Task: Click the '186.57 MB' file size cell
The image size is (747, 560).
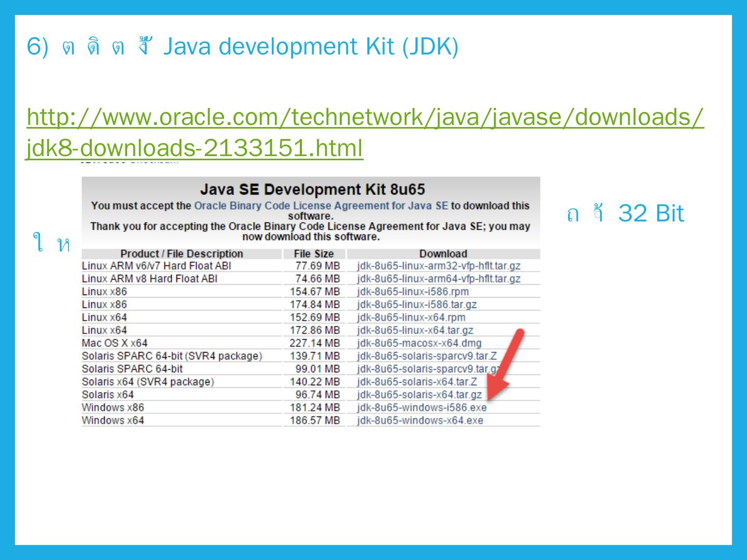Action: (x=314, y=421)
